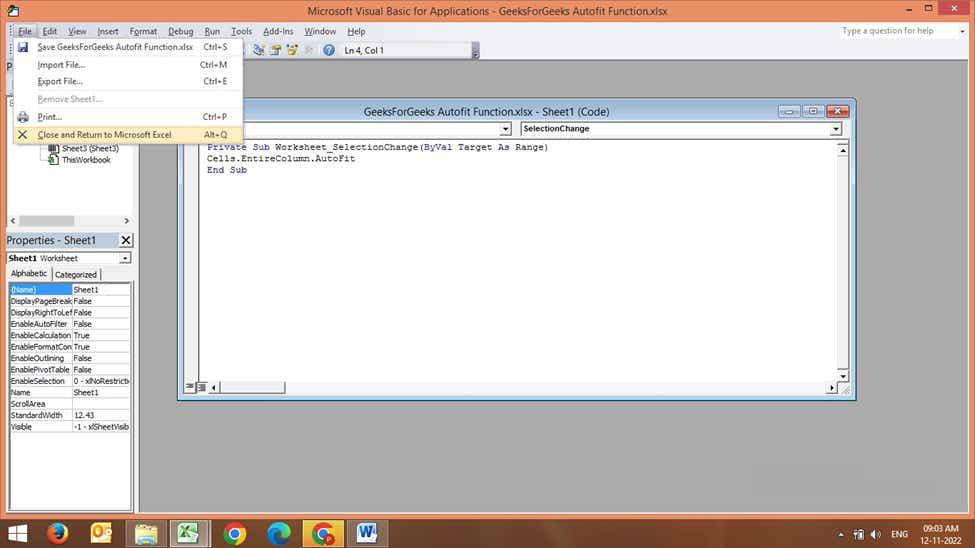The width and height of the screenshot is (975, 548).
Task: Click the Type a question for help box
Action: coord(898,31)
